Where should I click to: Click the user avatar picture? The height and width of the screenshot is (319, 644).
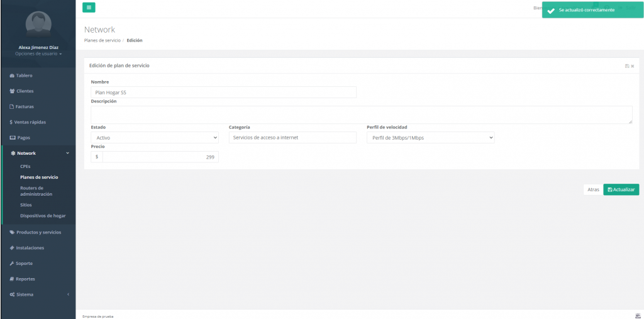point(38,25)
